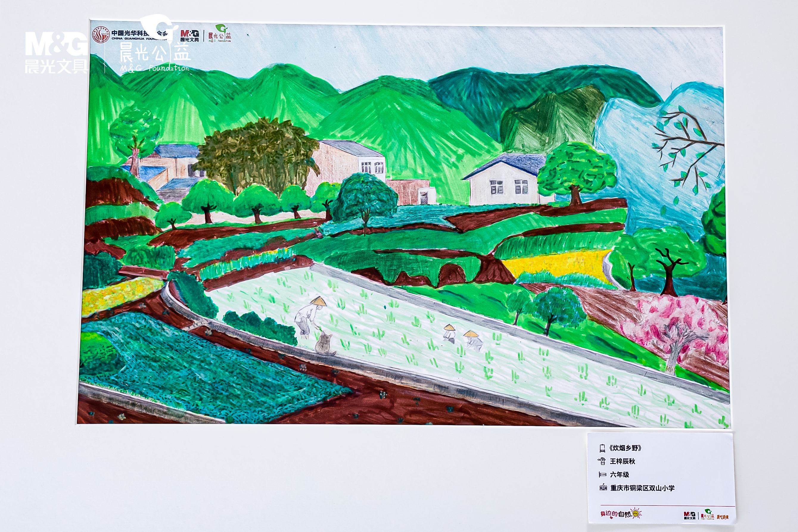Click the school name 重庆市铜梁区双山小学

(642, 488)
